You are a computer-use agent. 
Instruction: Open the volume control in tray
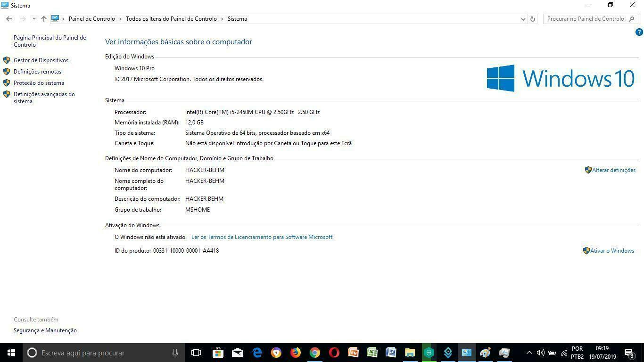(x=540, y=353)
